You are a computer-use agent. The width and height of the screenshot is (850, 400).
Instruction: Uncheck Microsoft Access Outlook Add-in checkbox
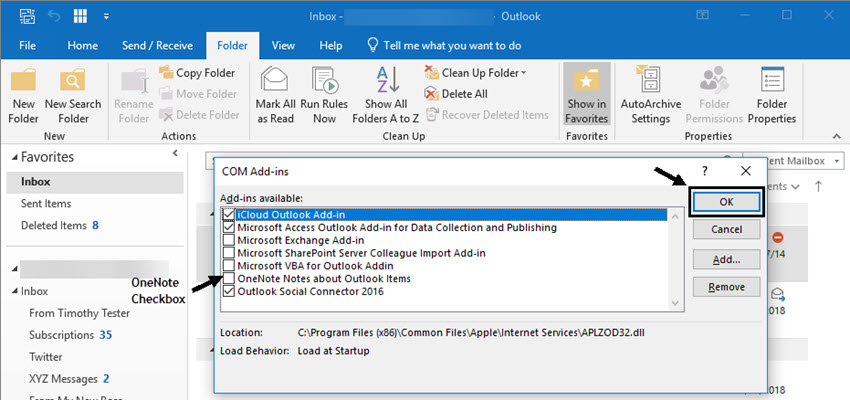pyautogui.click(x=229, y=228)
